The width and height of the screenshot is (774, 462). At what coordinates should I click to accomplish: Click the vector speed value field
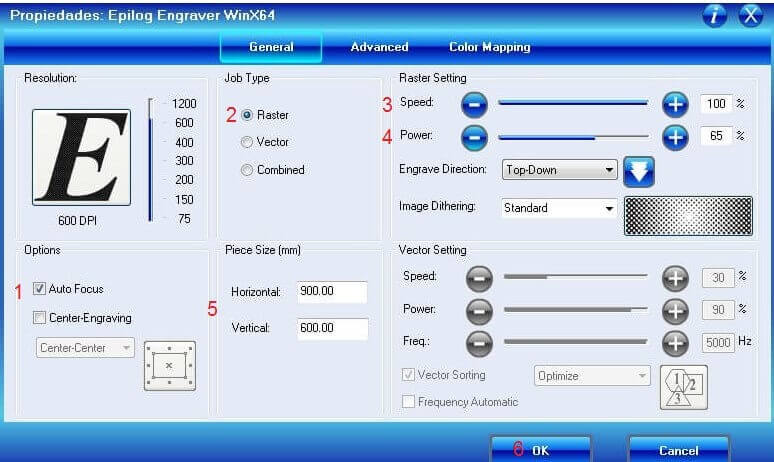coord(718,278)
